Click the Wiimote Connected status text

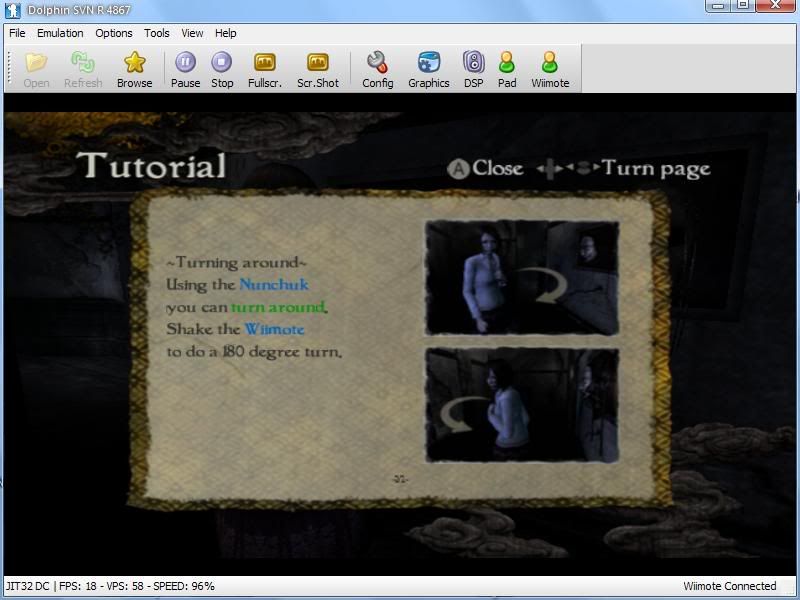pyautogui.click(x=730, y=586)
